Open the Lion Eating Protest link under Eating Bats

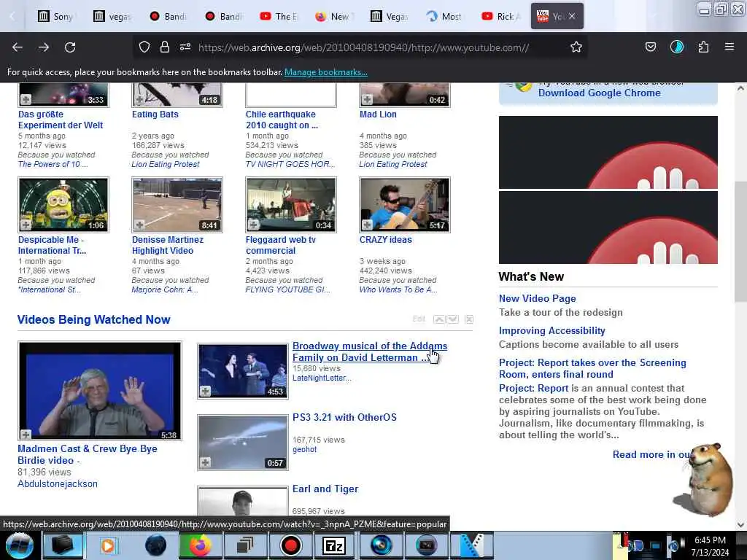[x=166, y=164]
